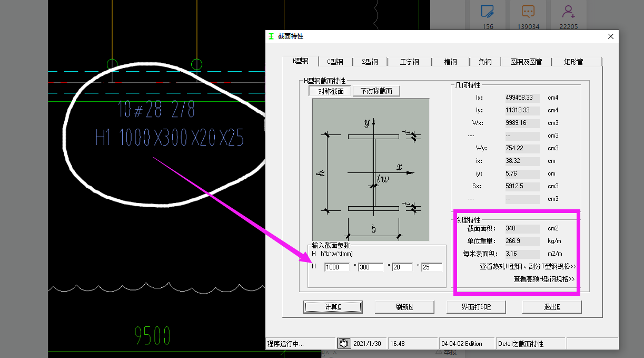This screenshot has width=644, height=358.
Task: Click the CAD text H1 1000X300X20X25
Action: pyautogui.click(x=170, y=138)
